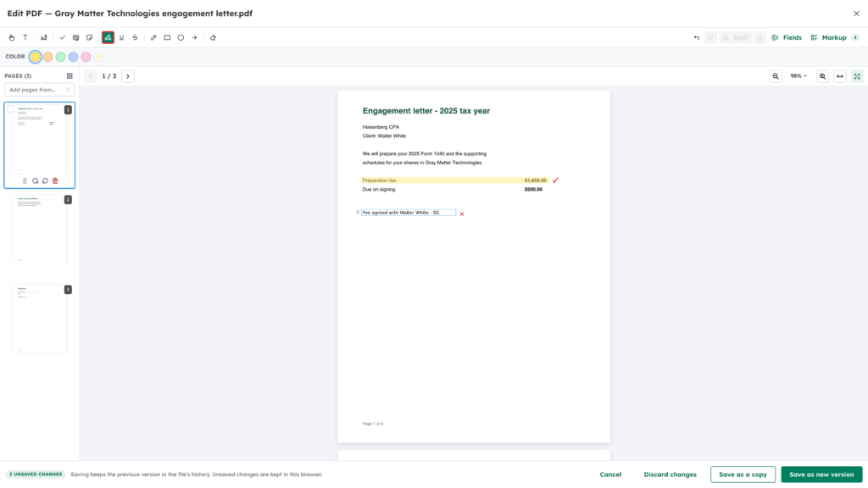Click the Cancel button

pyautogui.click(x=610, y=474)
